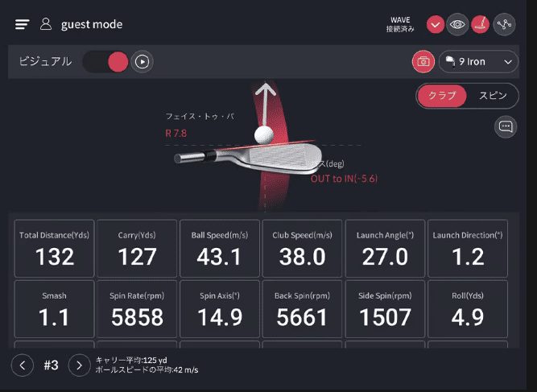Click the red camera capture icon
Image resolution: width=537 pixels, height=392 pixels.
(x=423, y=61)
